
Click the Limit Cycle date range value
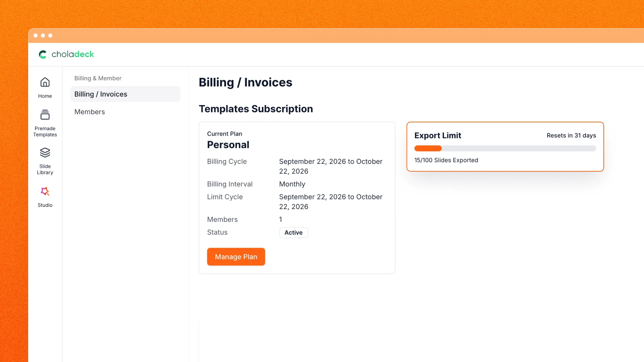click(330, 202)
